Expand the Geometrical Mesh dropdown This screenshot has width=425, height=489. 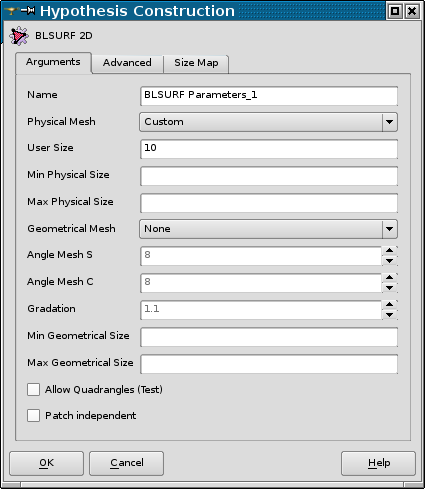(x=268, y=229)
